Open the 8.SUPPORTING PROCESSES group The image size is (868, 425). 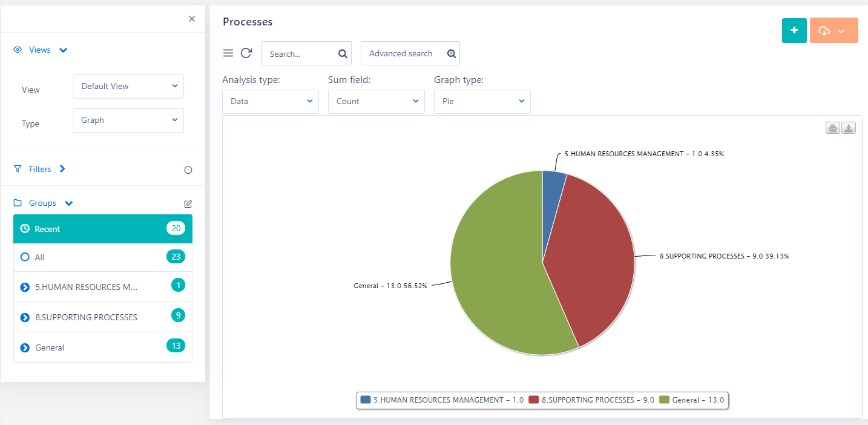click(x=103, y=317)
